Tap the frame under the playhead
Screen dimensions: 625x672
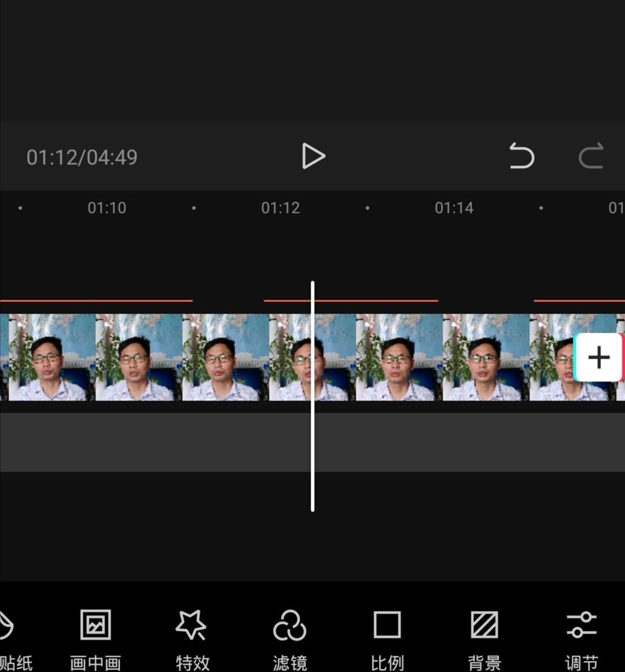(x=312, y=357)
